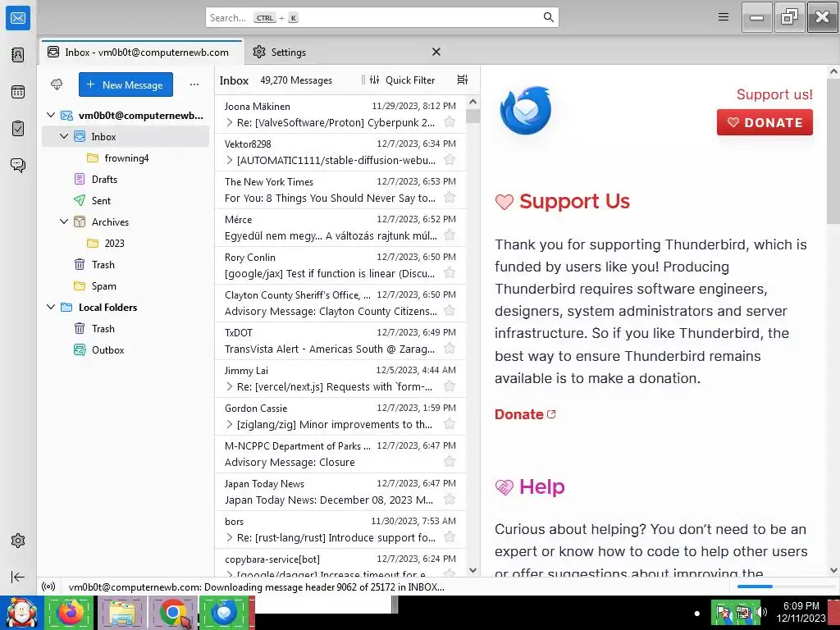The width and height of the screenshot is (840, 630).
Task: Expand the rust-lang/rust thread arrow
Action: coord(230,537)
